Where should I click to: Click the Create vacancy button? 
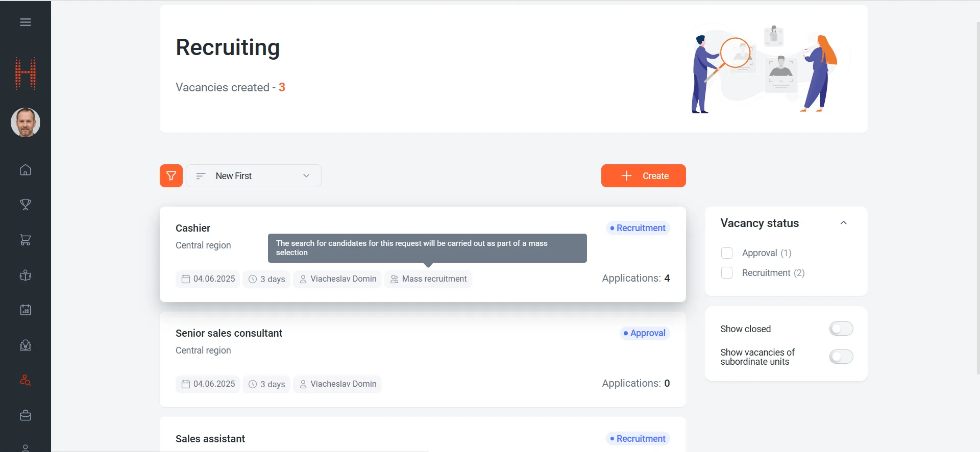643,176
